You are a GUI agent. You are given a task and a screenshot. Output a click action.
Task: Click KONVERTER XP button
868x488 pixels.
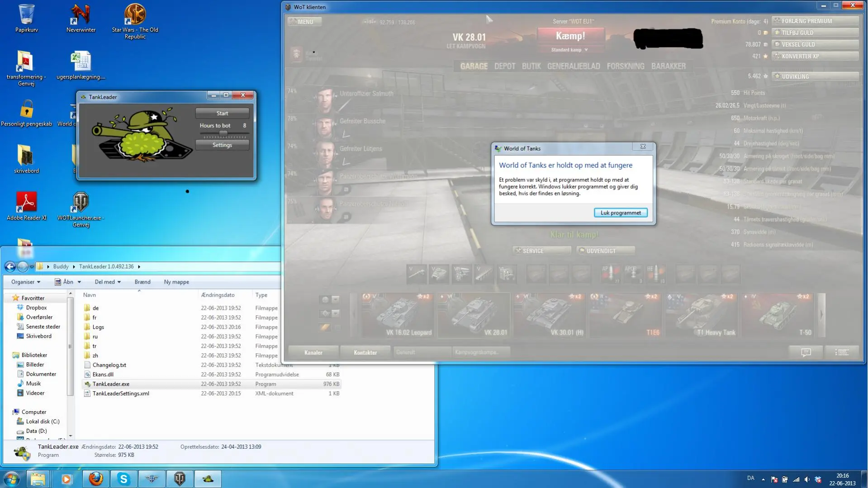[815, 56]
